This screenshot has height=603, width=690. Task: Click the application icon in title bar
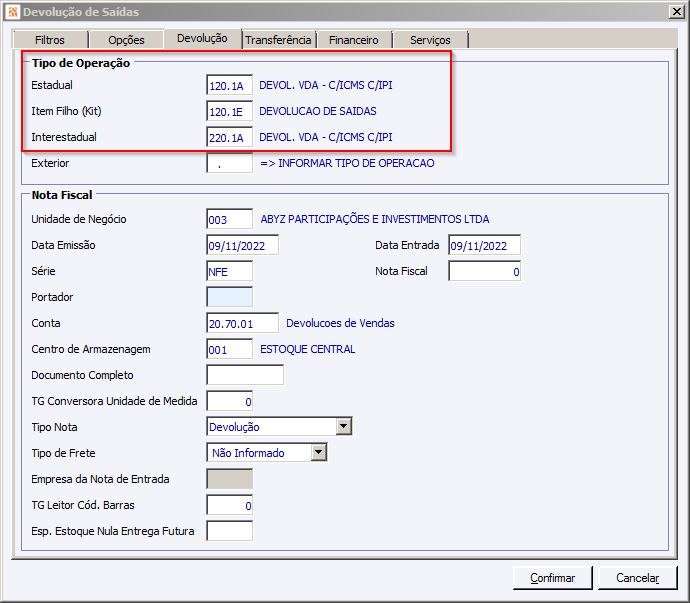13,12
